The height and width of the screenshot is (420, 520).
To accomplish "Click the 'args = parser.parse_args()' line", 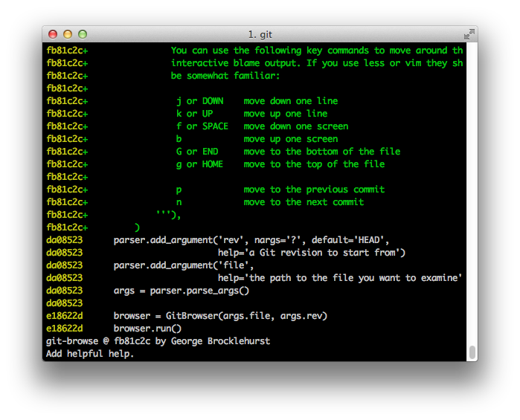I will point(182,291).
